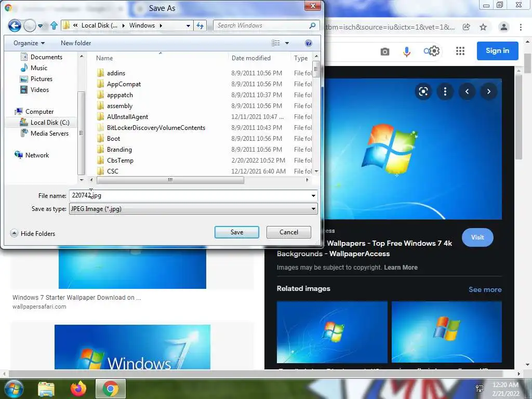532x399 pixels.
Task: Go to next image in preview panel
Action: tap(488, 91)
